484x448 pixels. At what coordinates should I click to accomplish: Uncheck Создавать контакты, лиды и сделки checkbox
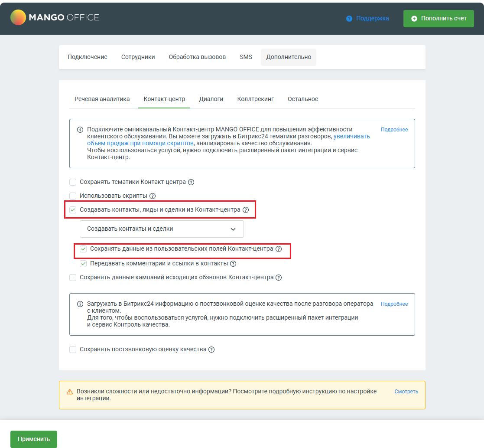73,210
